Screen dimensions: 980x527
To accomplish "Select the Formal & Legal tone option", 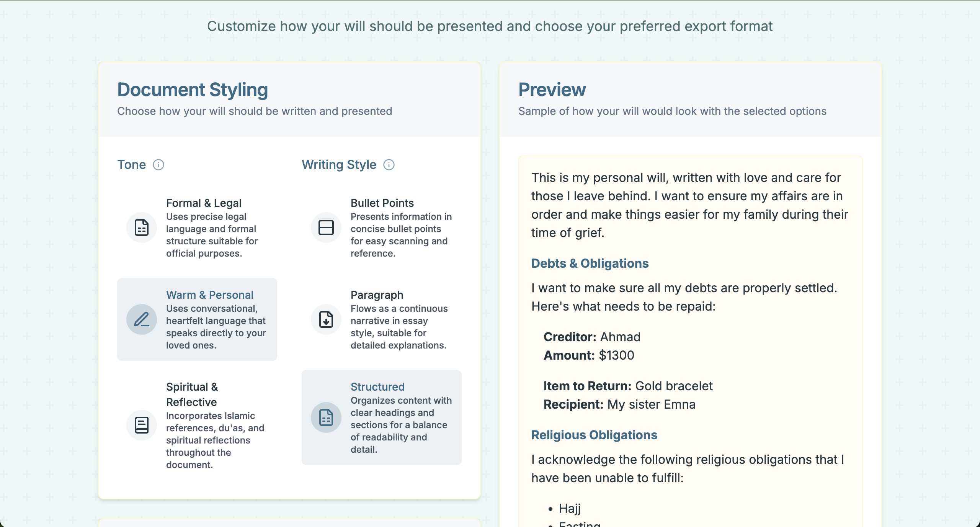I will tap(204, 203).
